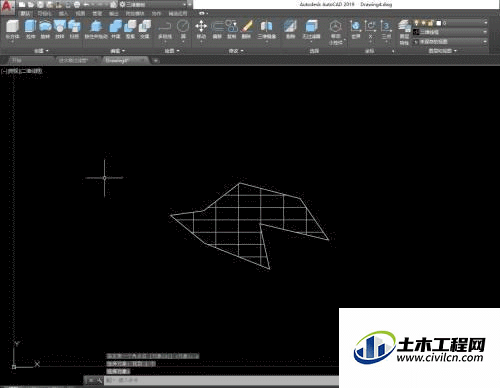Switch to the 视图 (View) ribbon tab
The image size is (500, 388).
point(80,13)
